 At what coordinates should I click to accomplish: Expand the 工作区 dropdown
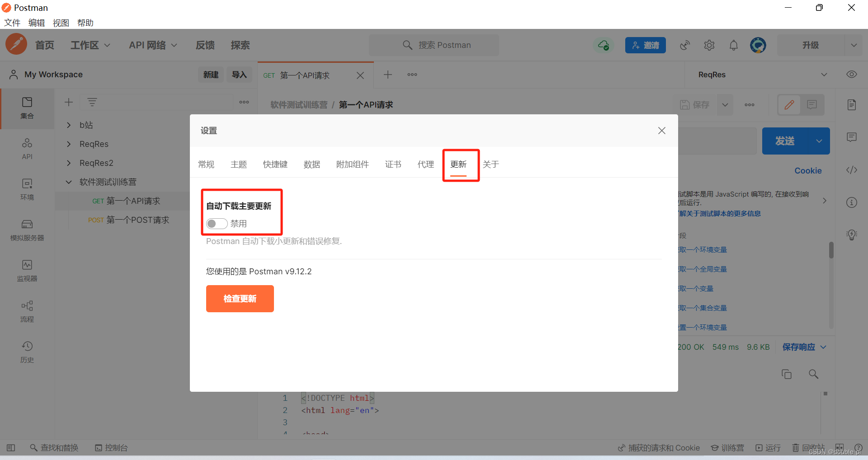(90, 45)
